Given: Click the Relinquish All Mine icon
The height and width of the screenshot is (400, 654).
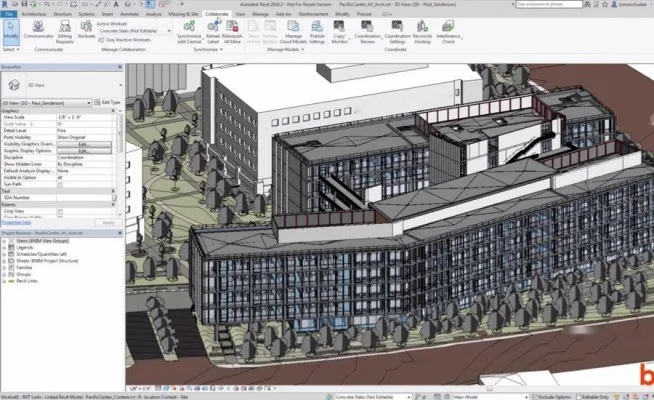Looking at the screenshot, I should (232, 26).
